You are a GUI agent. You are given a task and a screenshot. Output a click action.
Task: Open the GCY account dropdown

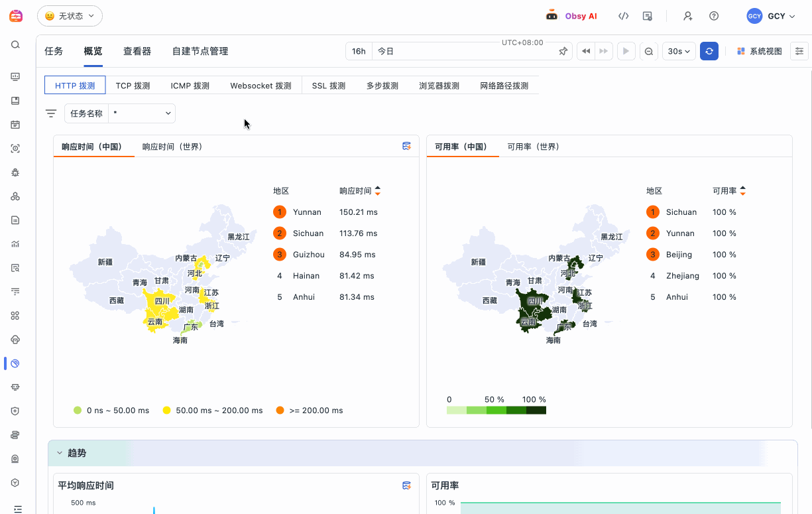pyautogui.click(x=772, y=16)
